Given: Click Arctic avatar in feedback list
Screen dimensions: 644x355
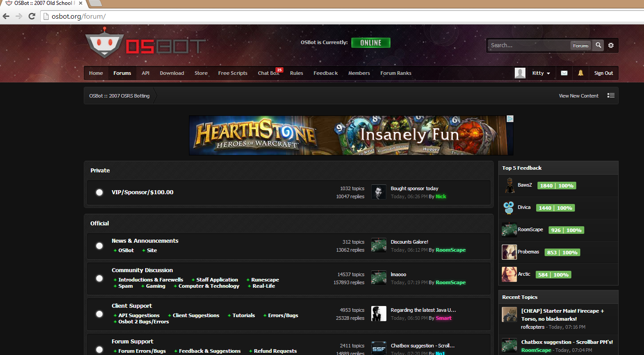Looking at the screenshot, I should pyautogui.click(x=509, y=274).
